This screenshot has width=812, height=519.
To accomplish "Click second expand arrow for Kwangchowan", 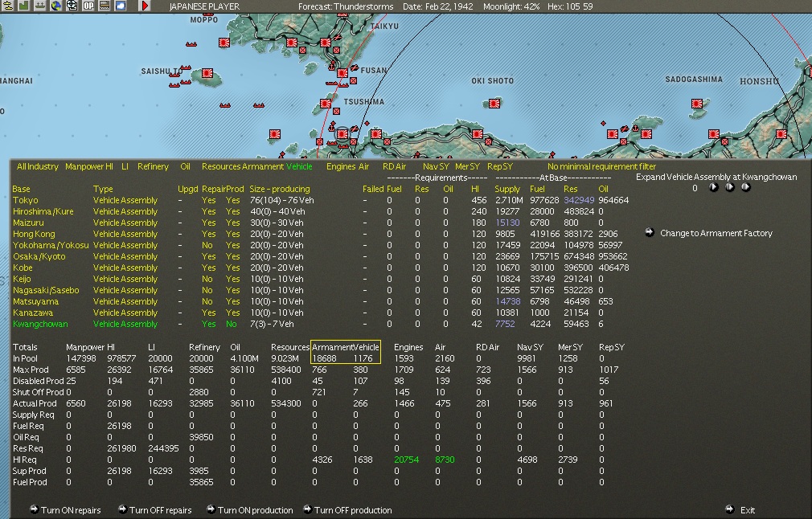I will (x=730, y=188).
